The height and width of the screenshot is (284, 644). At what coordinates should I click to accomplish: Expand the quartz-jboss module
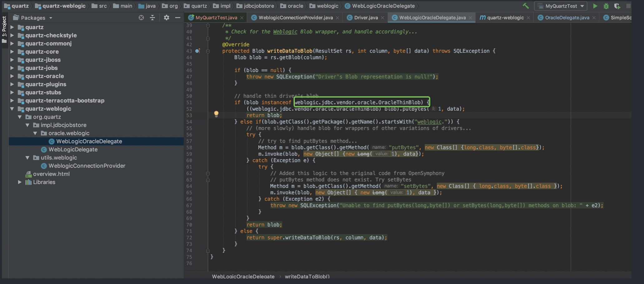pos(12,60)
